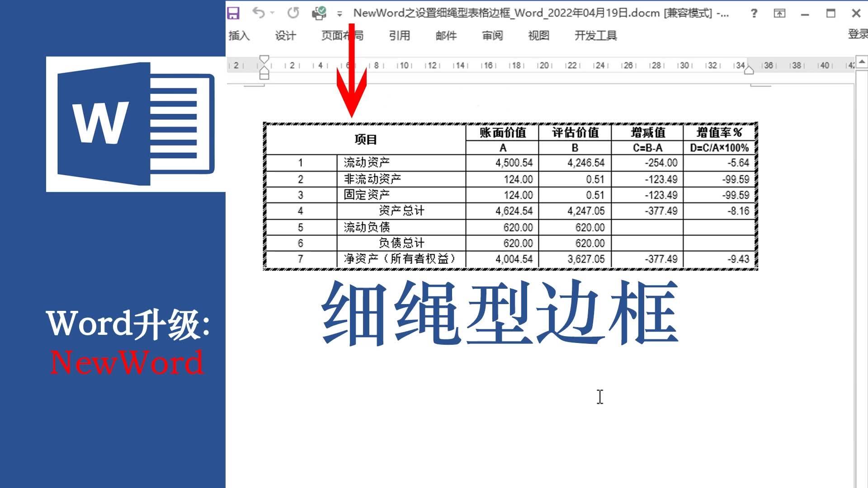Open the 开发工具 ribbon tab
Viewport: 868px width, 488px height.
point(595,35)
